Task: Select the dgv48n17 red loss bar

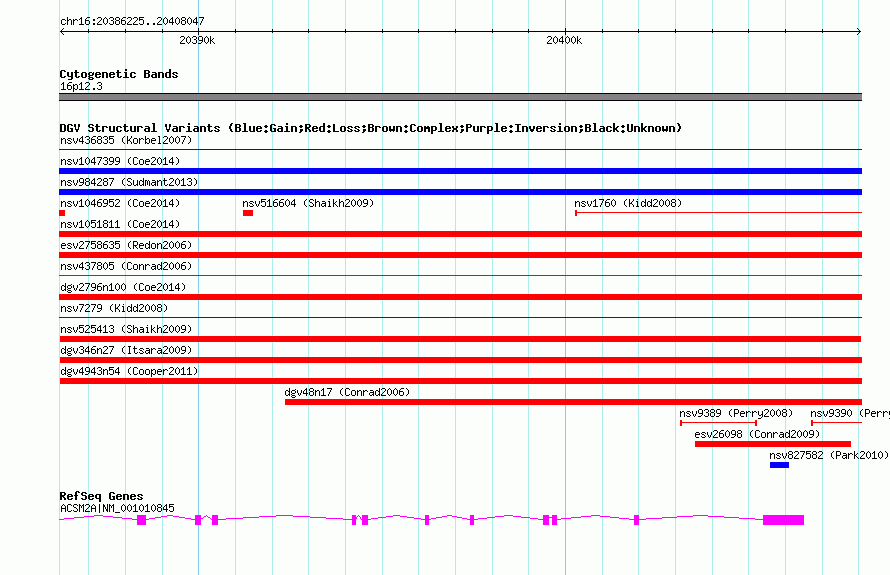Action: click(573, 402)
